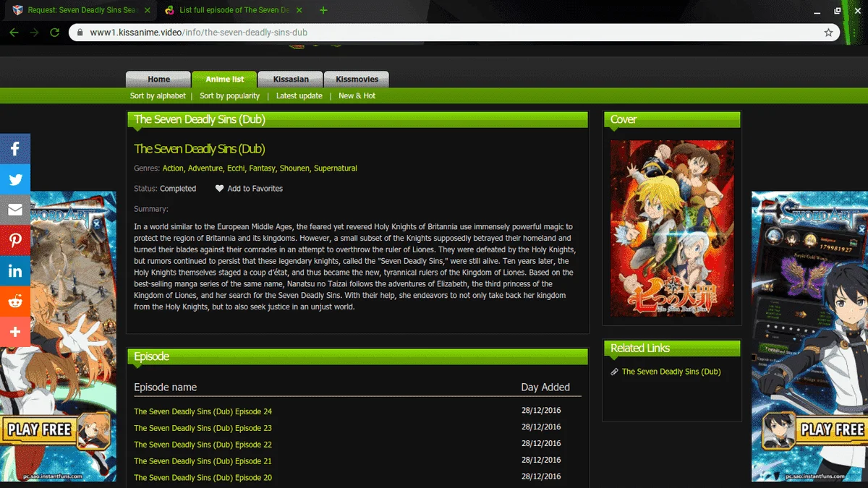Close the Request: Seven Deadly Sins tab
868x488 pixels.
coord(148,10)
